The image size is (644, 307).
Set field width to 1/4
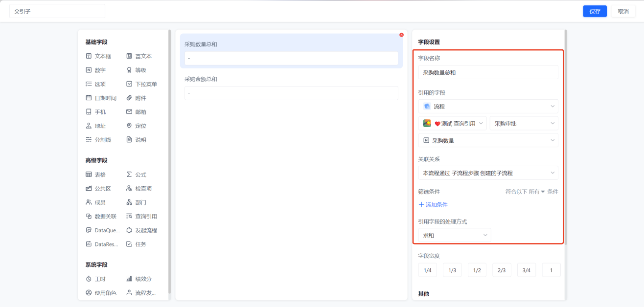click(427, 270)
